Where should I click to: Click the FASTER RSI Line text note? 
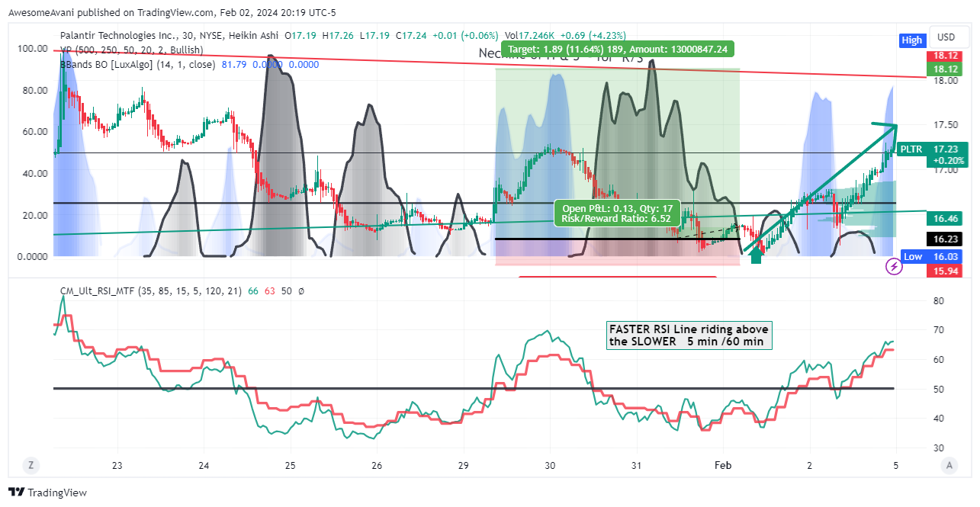[689, 335]
